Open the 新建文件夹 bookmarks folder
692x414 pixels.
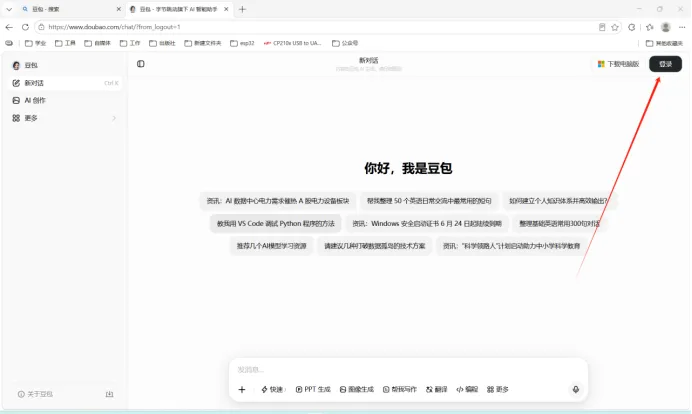[x=203, y=43]
